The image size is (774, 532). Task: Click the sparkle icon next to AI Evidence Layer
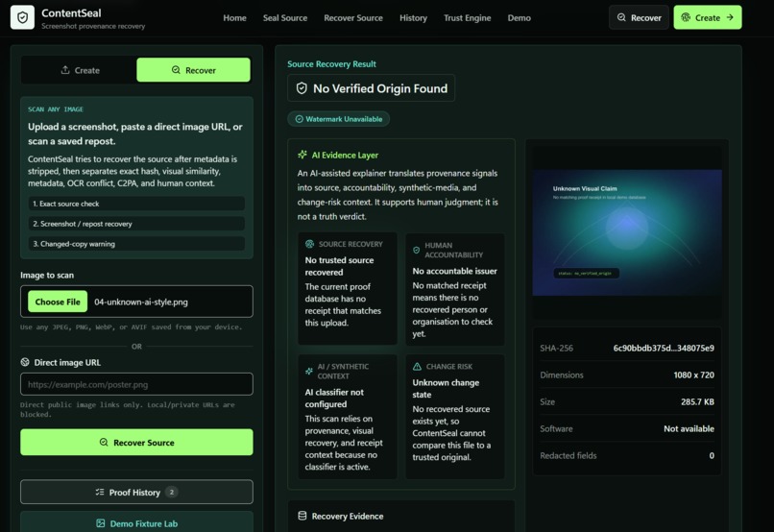302,155
